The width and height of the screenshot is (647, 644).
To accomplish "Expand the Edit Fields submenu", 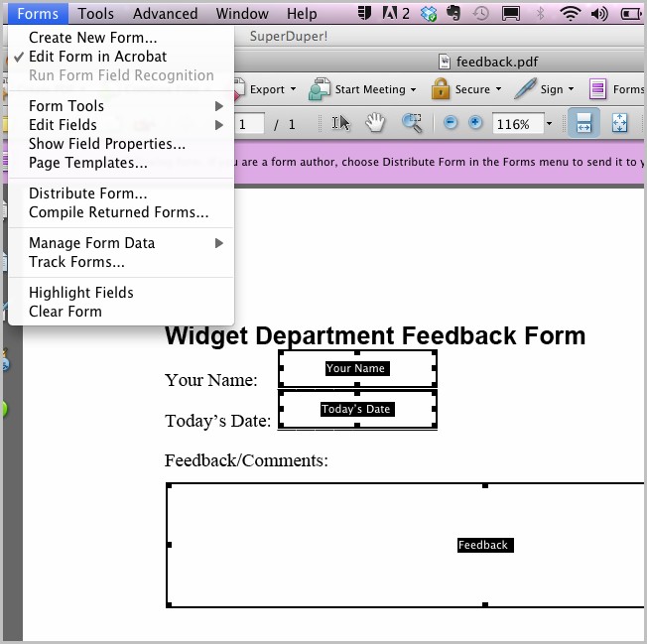I will [121, 125].
